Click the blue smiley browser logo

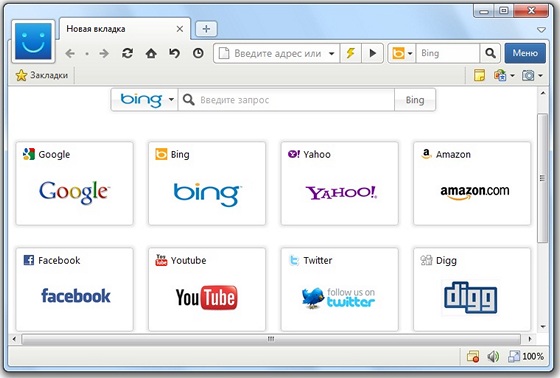(x=33, y=41)
